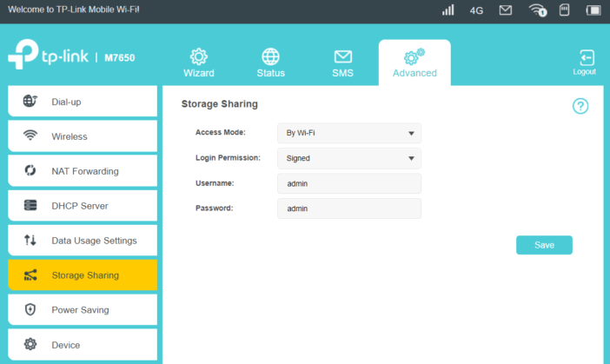This screenshot has width=610, height=364.
Task: Select Power Saving in sidebar
Action: click(x=83, y=309)
